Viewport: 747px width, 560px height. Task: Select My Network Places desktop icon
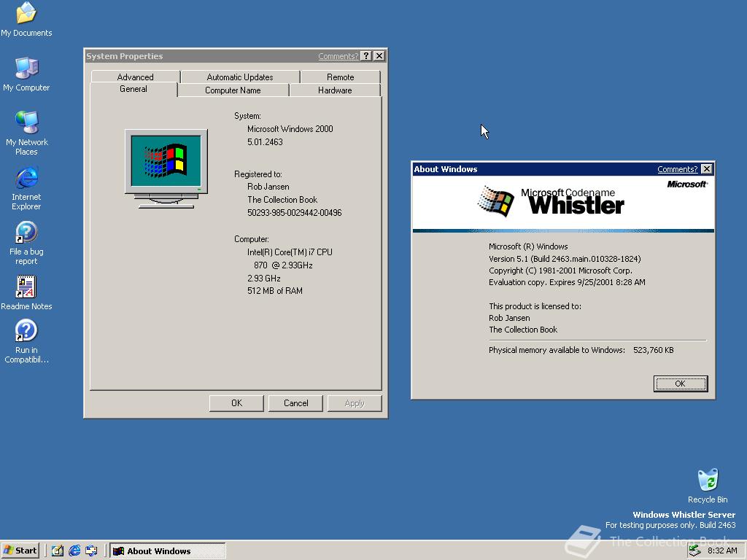point(26,133)
